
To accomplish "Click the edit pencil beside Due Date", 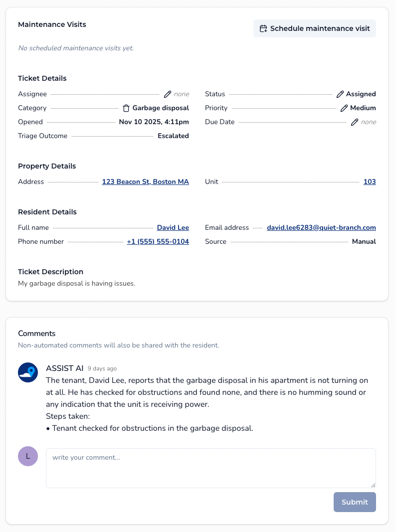I will [354, 122].
